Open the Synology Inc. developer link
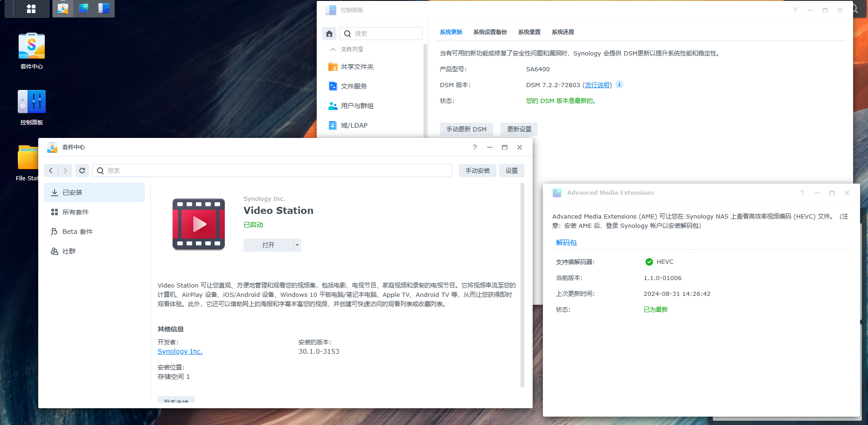 coord(180,351)
